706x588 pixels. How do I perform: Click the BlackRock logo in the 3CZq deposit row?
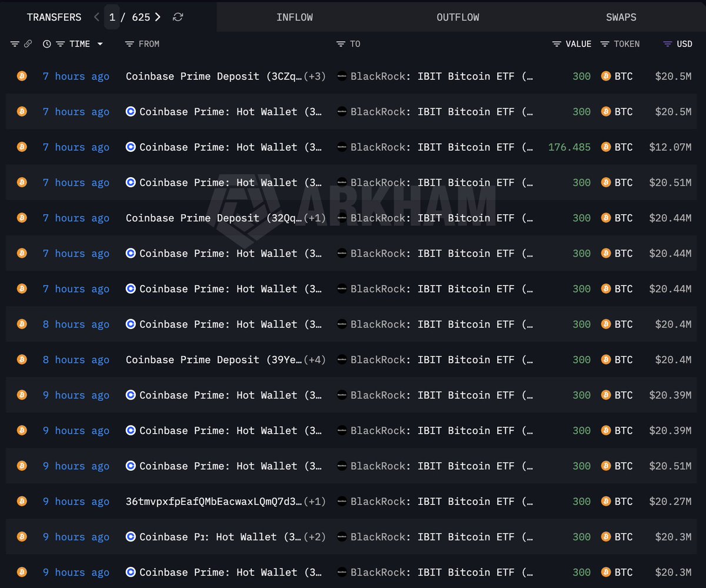[342, 76]
